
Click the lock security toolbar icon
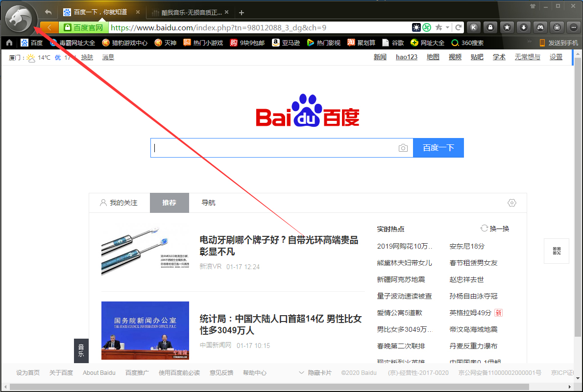click(490, 27)
